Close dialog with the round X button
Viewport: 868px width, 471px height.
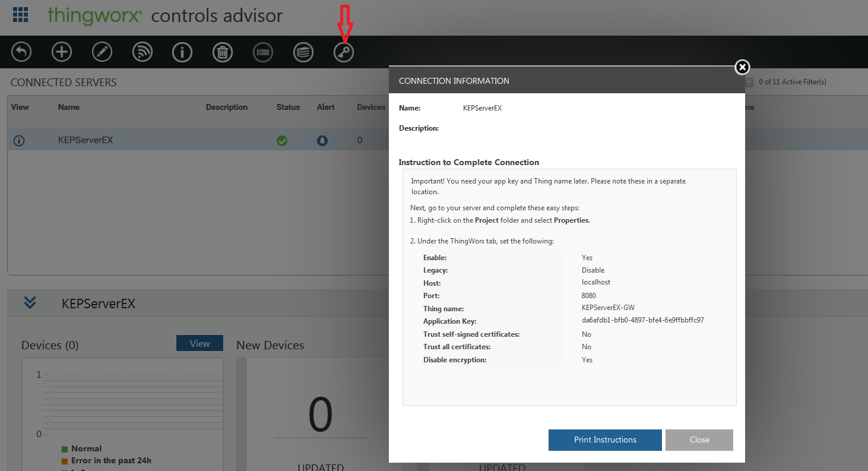[742, 67]
